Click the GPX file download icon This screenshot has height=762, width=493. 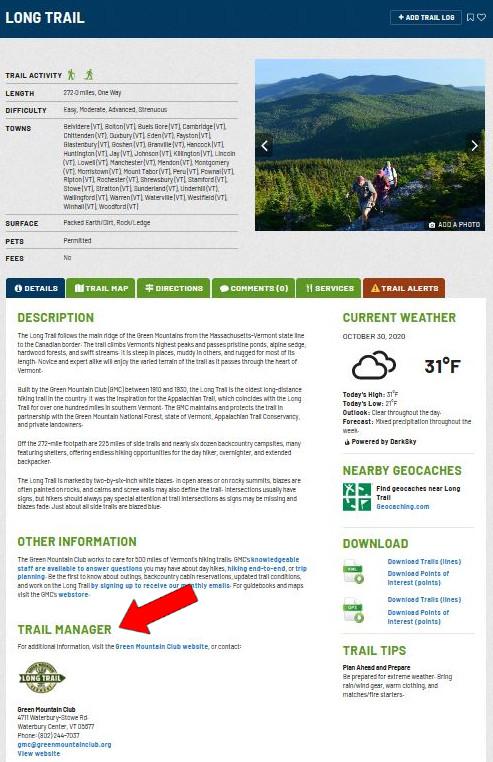(353, 610)
